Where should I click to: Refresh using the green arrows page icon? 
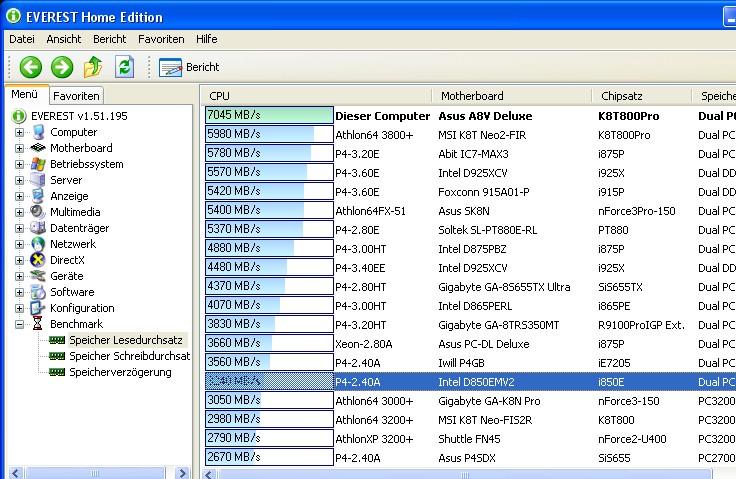(124, 67)
